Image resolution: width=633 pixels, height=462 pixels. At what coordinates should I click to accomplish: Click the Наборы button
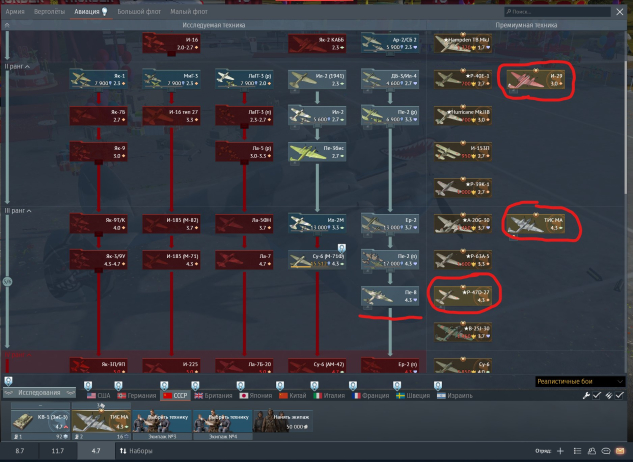coord(137,452)
